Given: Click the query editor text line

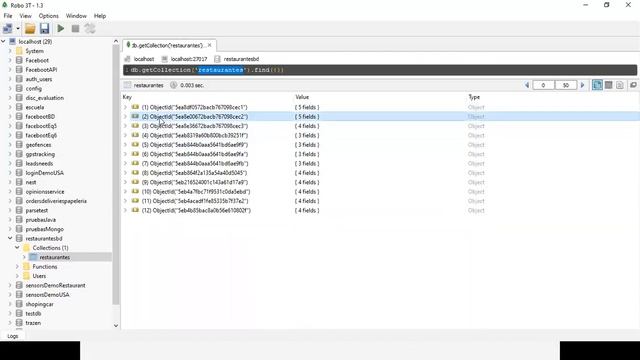Looking at the screenshot, I should [x=380, y=70].
